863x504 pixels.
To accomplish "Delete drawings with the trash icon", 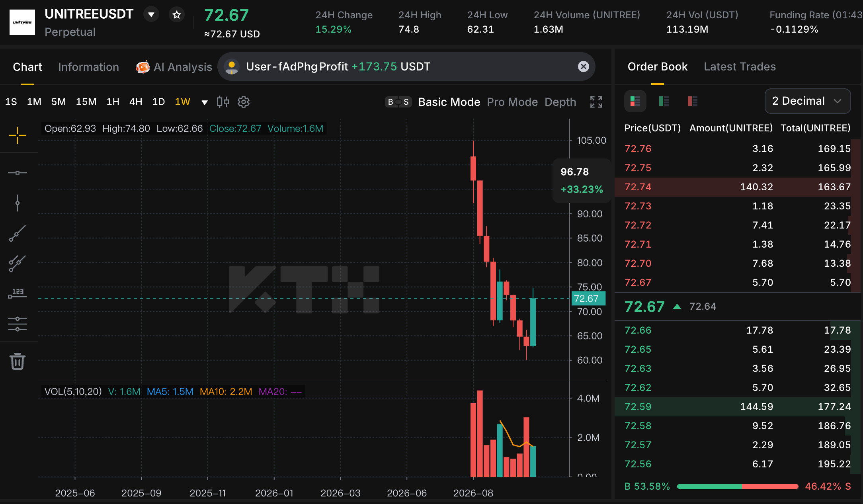I will coord(18,361).
